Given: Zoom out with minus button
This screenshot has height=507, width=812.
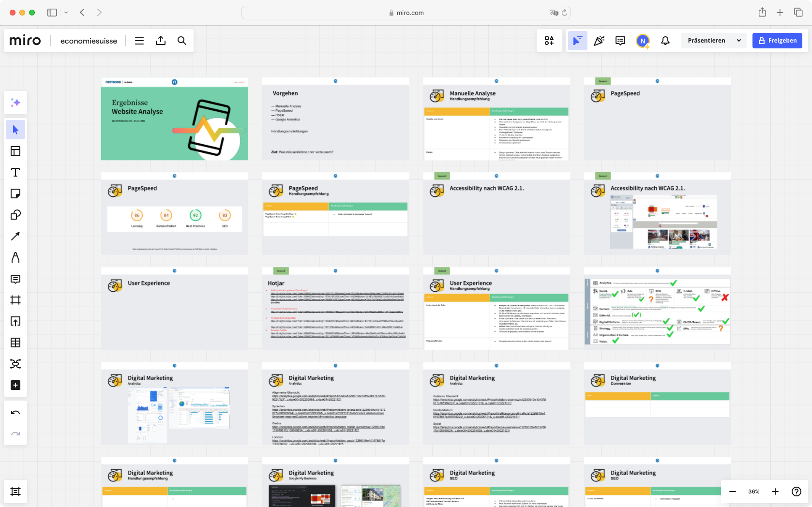Looking at the screenshot, I should click(733, 492).
